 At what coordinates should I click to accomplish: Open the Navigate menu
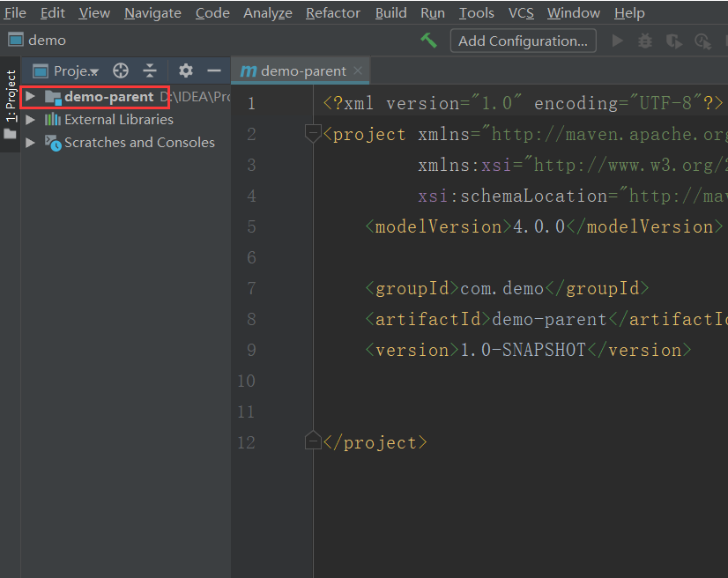point(152,13)
